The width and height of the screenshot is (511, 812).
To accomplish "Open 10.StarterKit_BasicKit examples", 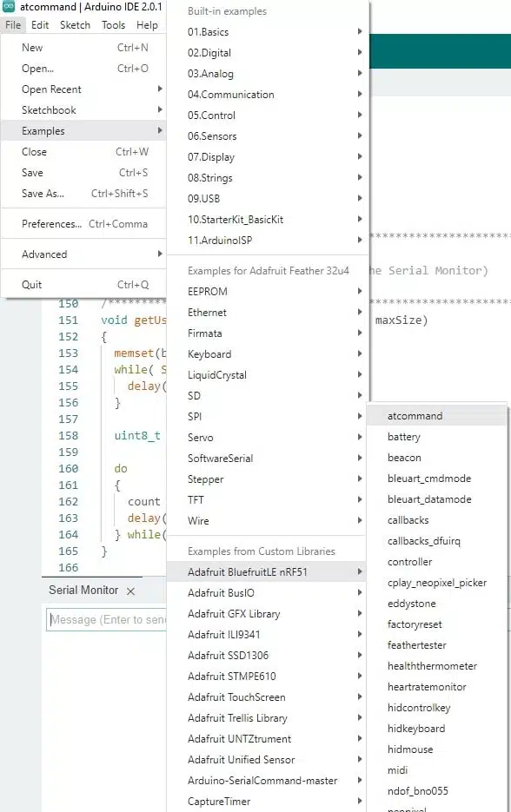I will [268, 219].
